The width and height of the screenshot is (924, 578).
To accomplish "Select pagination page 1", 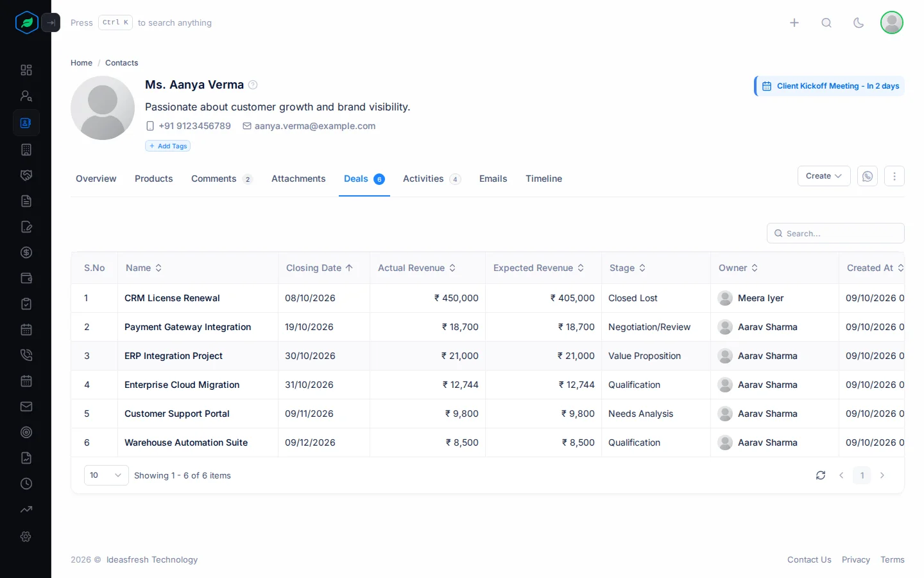I will pyautogui.click(x=862, y=475).
